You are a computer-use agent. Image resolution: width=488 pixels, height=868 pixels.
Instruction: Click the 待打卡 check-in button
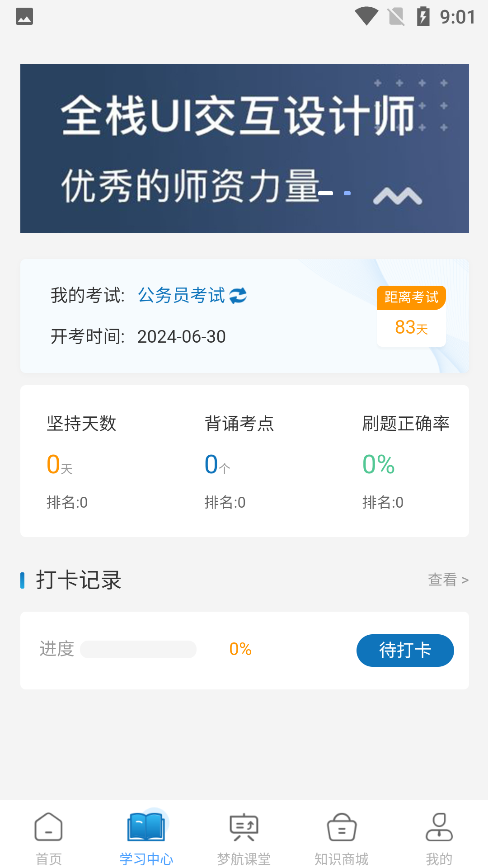[x=405, y=650]
